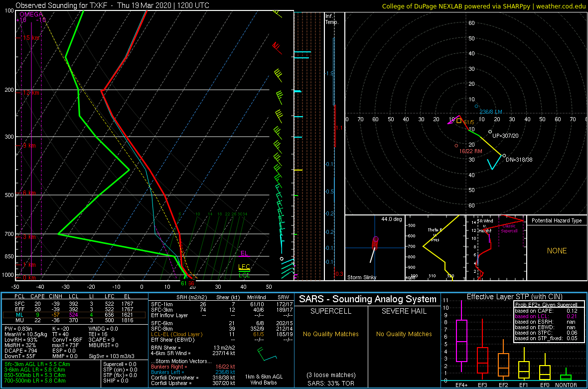The width and height of the screenshot is (588, 389).
Task: Click the Storm Slinky inset panel
Action: coord(375,248)
